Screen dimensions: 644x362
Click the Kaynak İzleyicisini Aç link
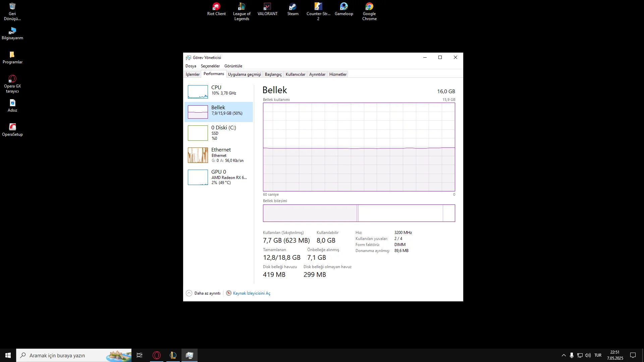[x=251, y=293]
